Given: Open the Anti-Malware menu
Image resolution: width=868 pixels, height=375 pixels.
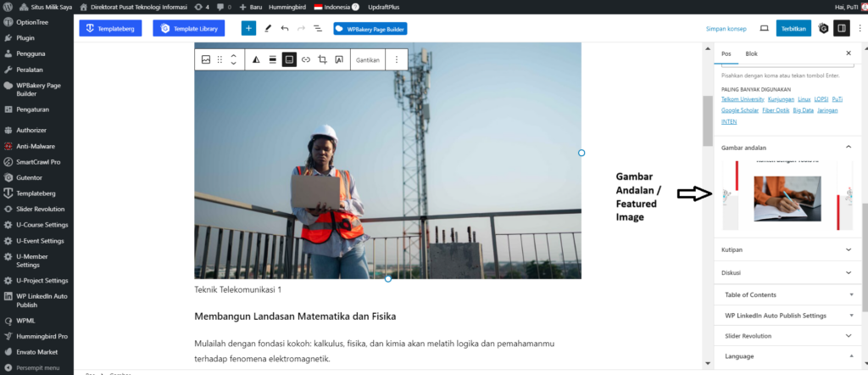Looking at the screenshot, I should click(x=36, y=146).
